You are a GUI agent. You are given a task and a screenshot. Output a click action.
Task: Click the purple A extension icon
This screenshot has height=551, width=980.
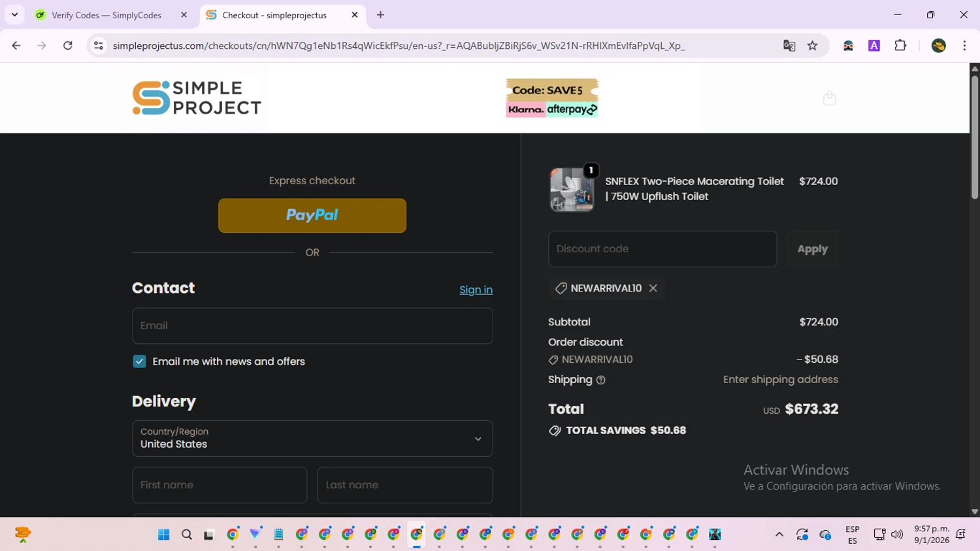point(874,46)
